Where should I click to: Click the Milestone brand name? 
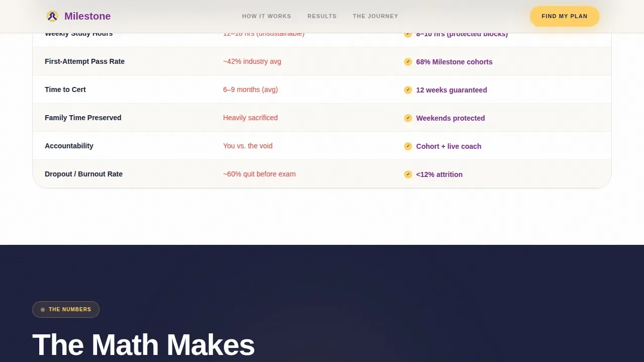[88, 16]
